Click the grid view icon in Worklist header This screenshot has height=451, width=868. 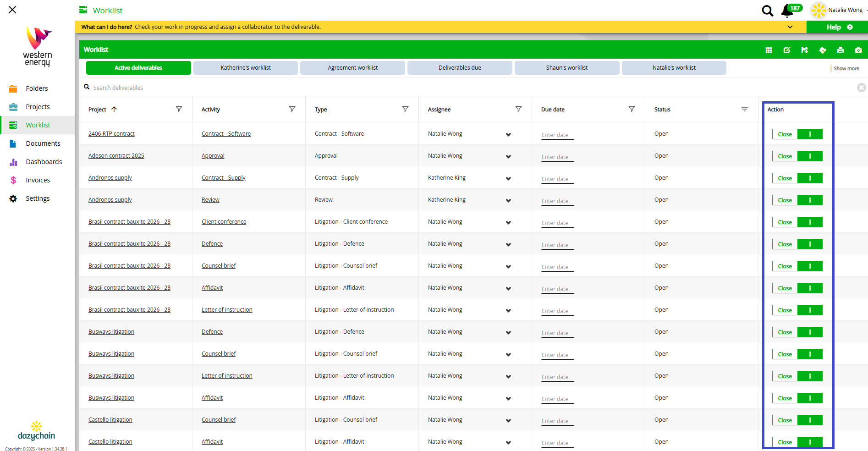click(769, 50)
